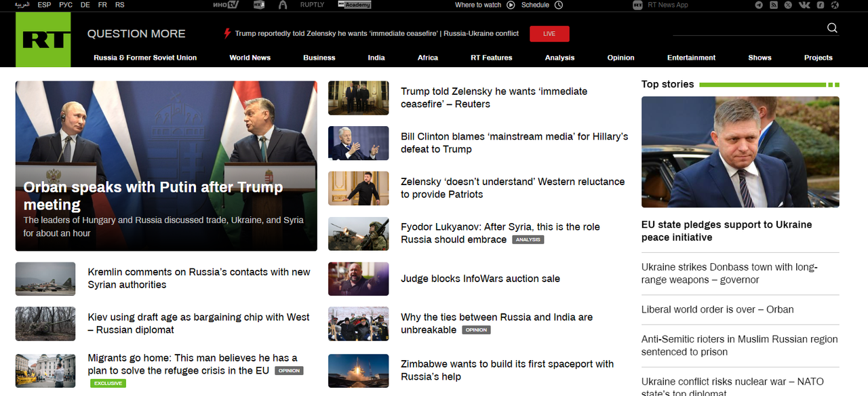Switch site language to RS
The width and height of the screenshot is (868, 396).
coord(119,5)
